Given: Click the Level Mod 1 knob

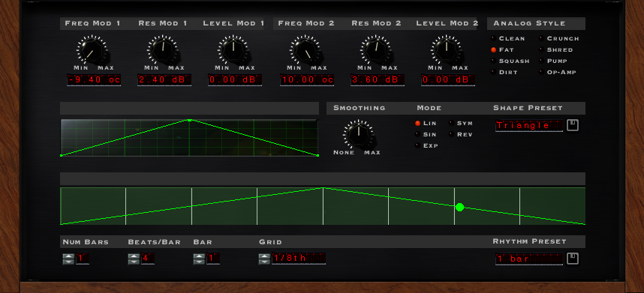Looking at the screenshot, I should (233, 50).
